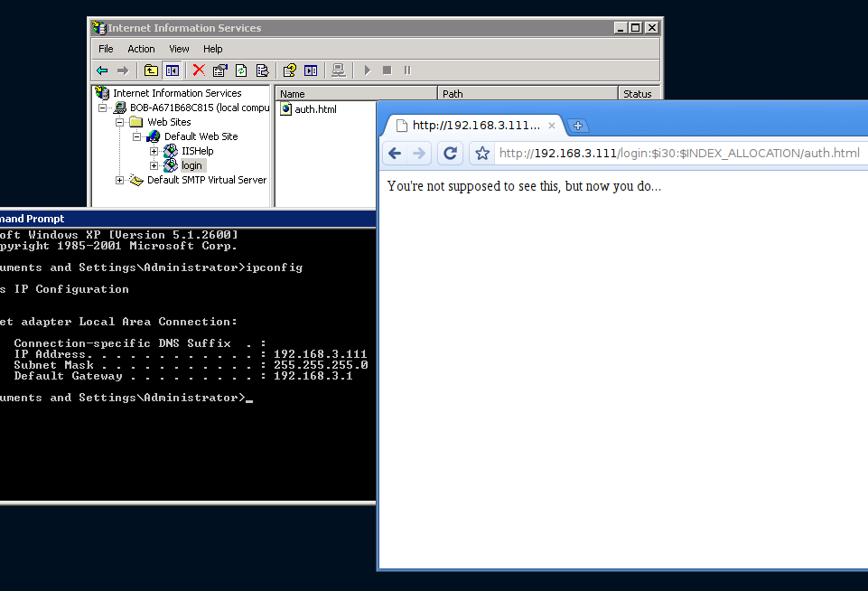Click the Add Computer to list icon
The height and width of the screenshot is (591, 868).
338,70
